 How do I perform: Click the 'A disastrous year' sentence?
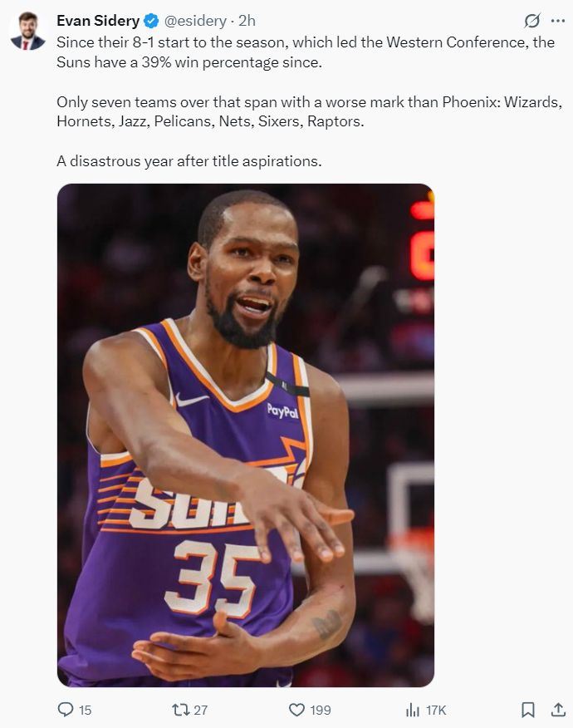click(189, 161)
